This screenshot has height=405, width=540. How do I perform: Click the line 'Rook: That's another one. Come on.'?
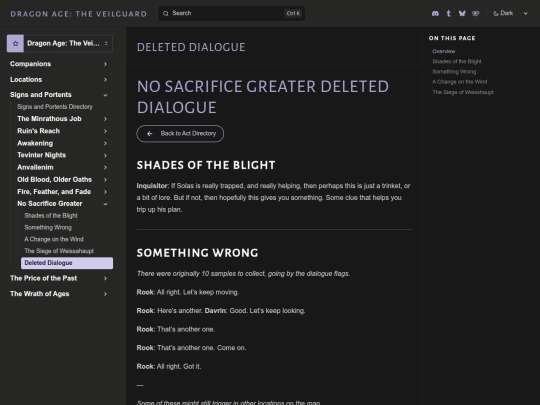(191, 348)
